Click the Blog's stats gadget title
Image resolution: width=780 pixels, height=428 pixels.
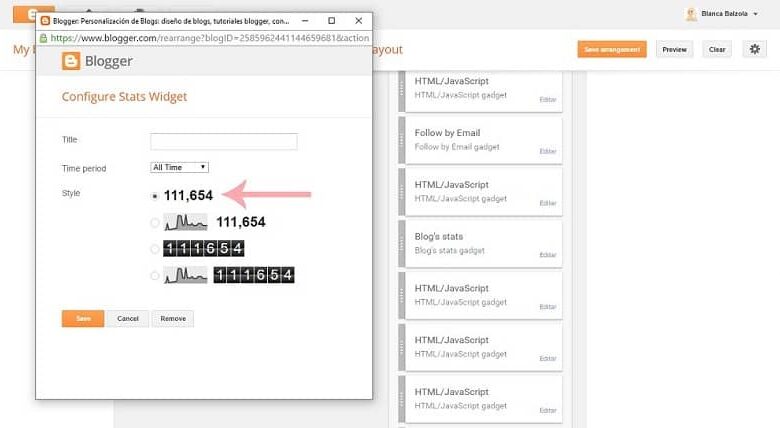click(439, 236)
